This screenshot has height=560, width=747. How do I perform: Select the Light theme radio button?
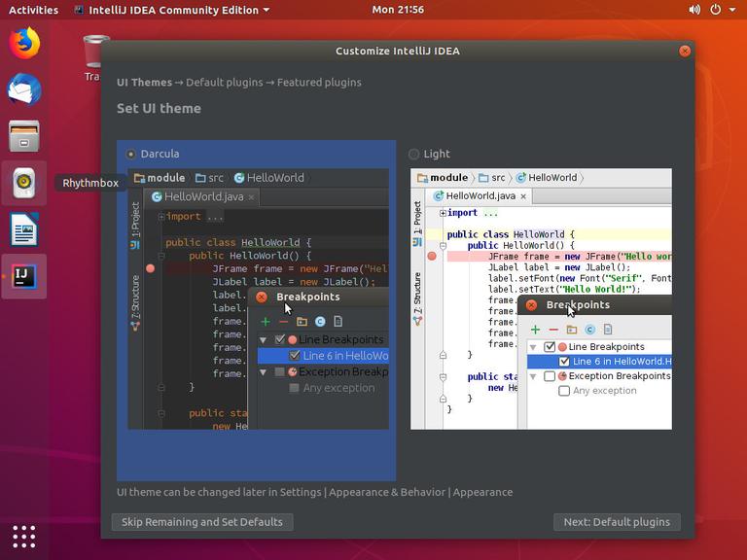(x=413, y=154)
